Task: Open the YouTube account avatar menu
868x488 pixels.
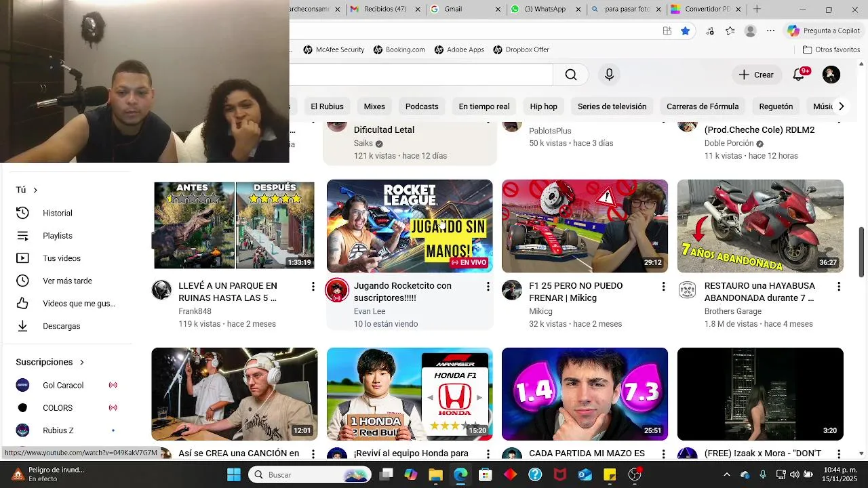Action: (x=831, y=75)
